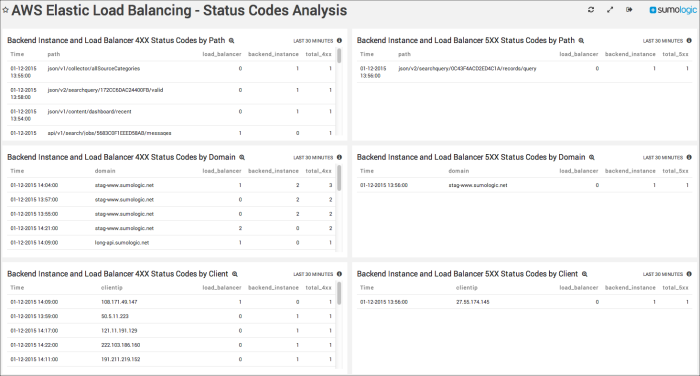The height and width of the screenshot is (376, 700).
Task: Click the 5XX by Client panel title
Action: pyautogui.click(x=467, y=274)
